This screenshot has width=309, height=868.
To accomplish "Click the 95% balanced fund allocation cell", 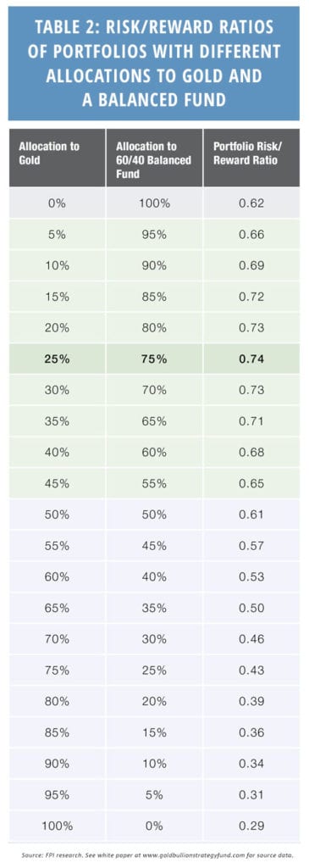I will coord(154,234).
